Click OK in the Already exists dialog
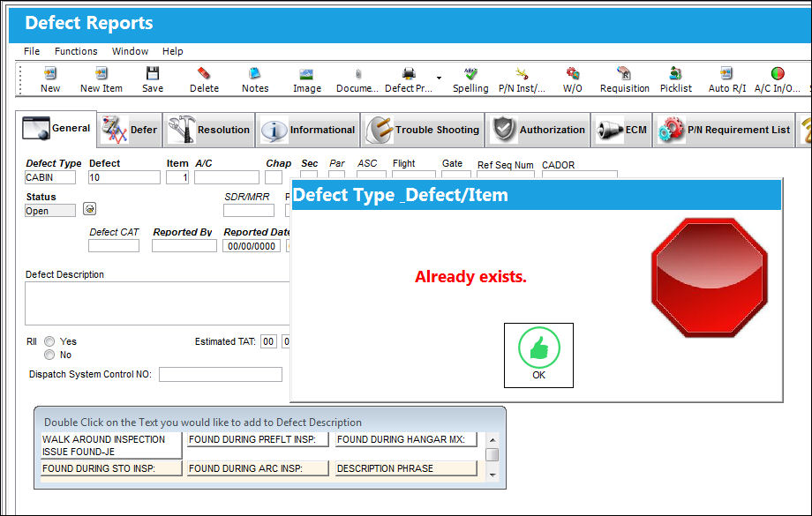 [538, 355]
